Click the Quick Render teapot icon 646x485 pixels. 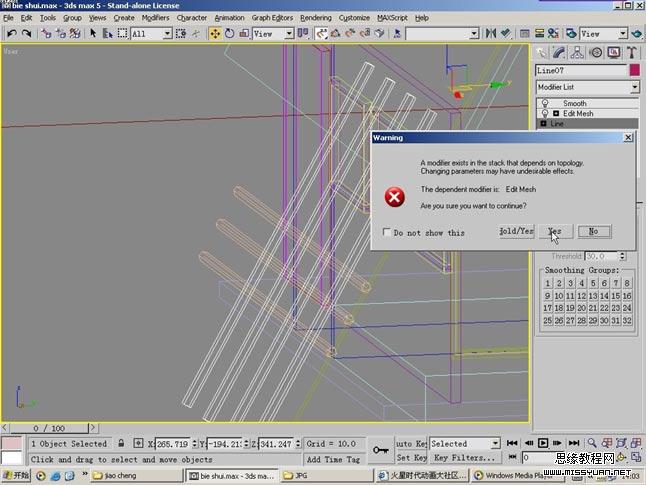tap(637, 33)
